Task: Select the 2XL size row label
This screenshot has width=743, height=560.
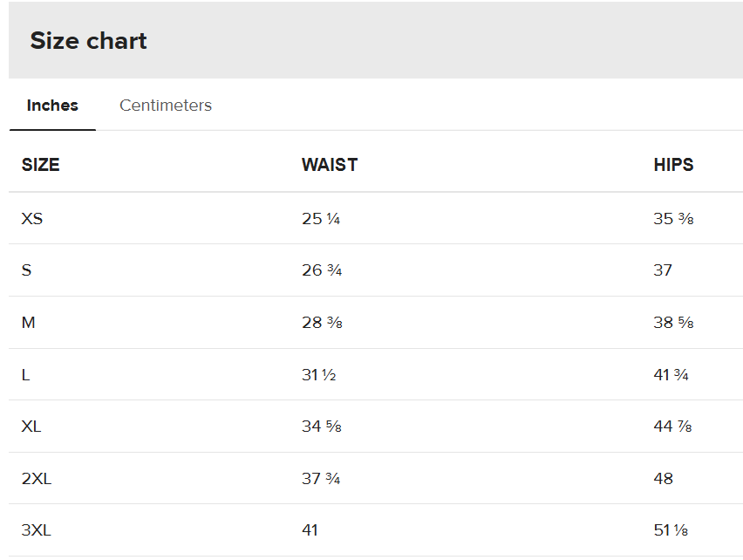Action: pyautogui.click(x=36, y=478)
